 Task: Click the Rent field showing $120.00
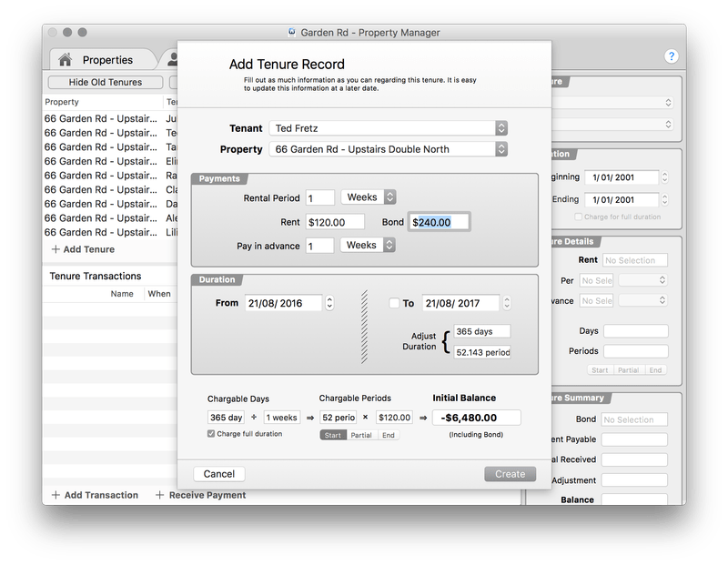click(335, 222)
